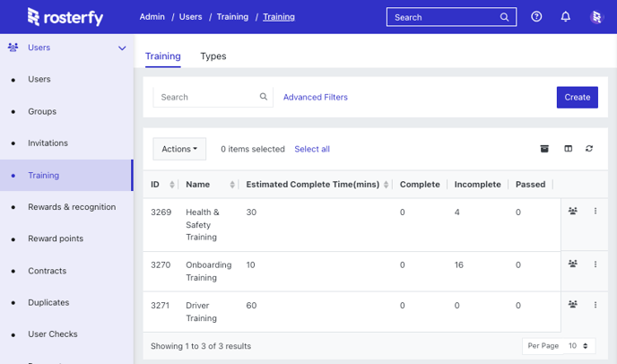Open User Checks in the sidebar
The width and height of the screenshot is (617, 364).
tap(53, 334)
